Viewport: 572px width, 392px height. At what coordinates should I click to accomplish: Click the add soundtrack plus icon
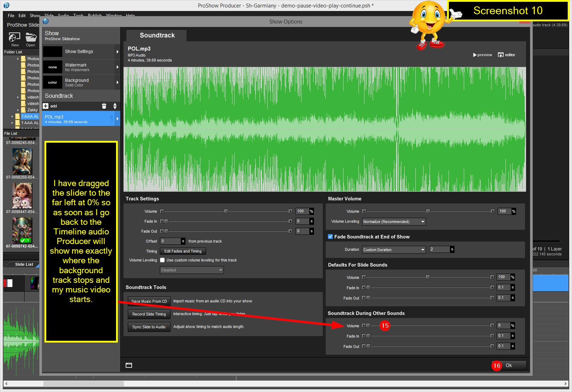pyautogui.click(x=46, y=106)
